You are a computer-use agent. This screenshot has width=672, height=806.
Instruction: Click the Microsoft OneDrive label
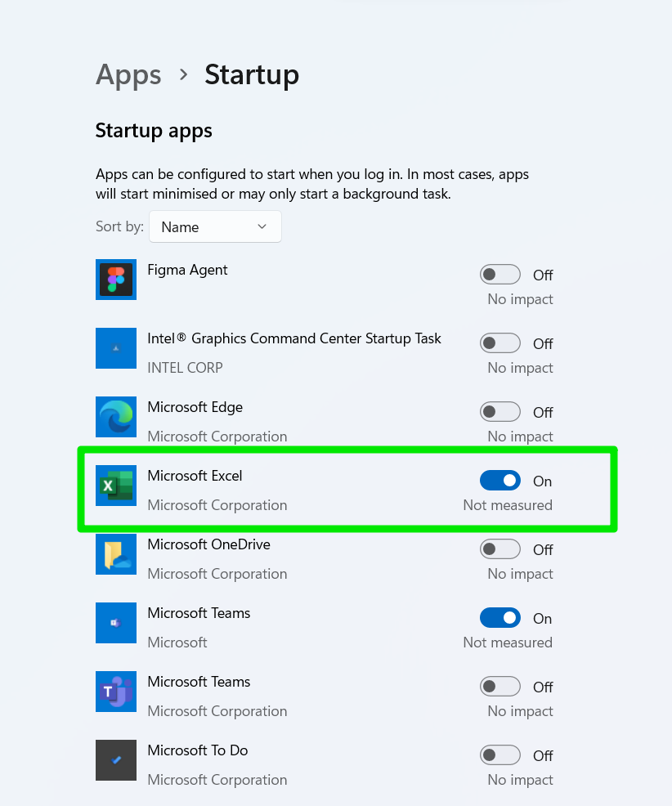pos(208,544)
